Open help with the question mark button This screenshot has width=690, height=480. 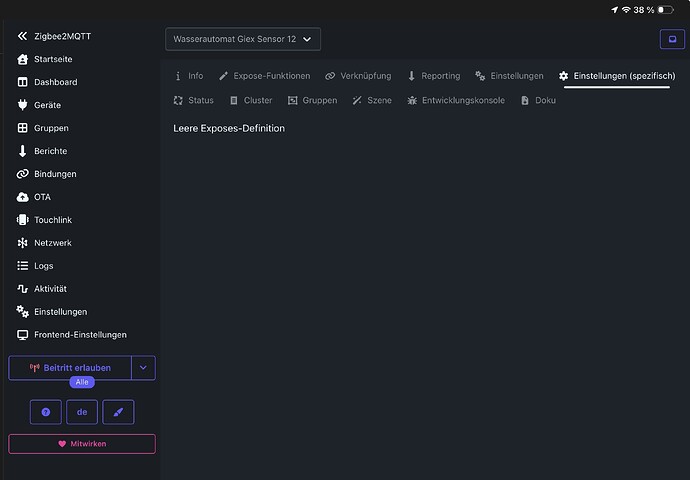pyautogui.click(x=46, y=412)
